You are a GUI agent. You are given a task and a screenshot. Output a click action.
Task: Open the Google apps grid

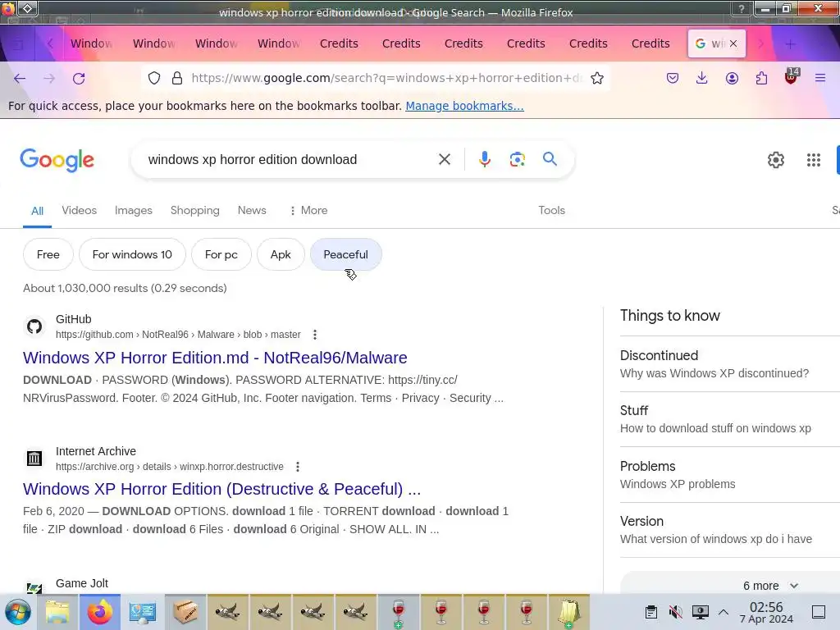pyautogui.click(x=813, y=160)
